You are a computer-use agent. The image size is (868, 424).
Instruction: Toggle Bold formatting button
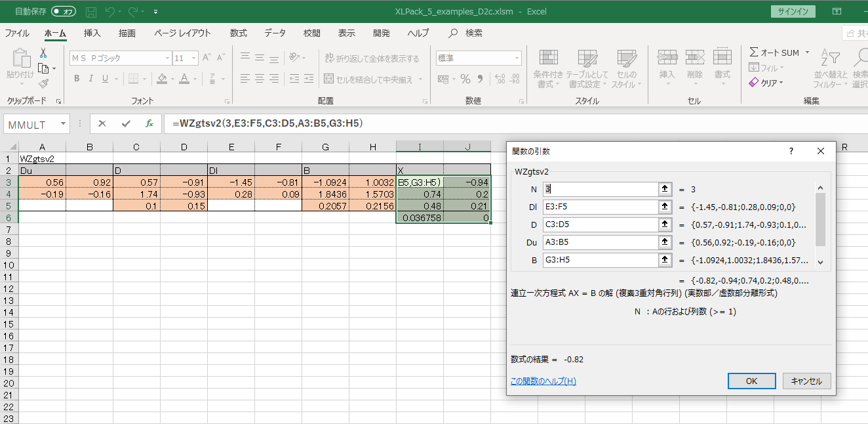click(76, 79)
